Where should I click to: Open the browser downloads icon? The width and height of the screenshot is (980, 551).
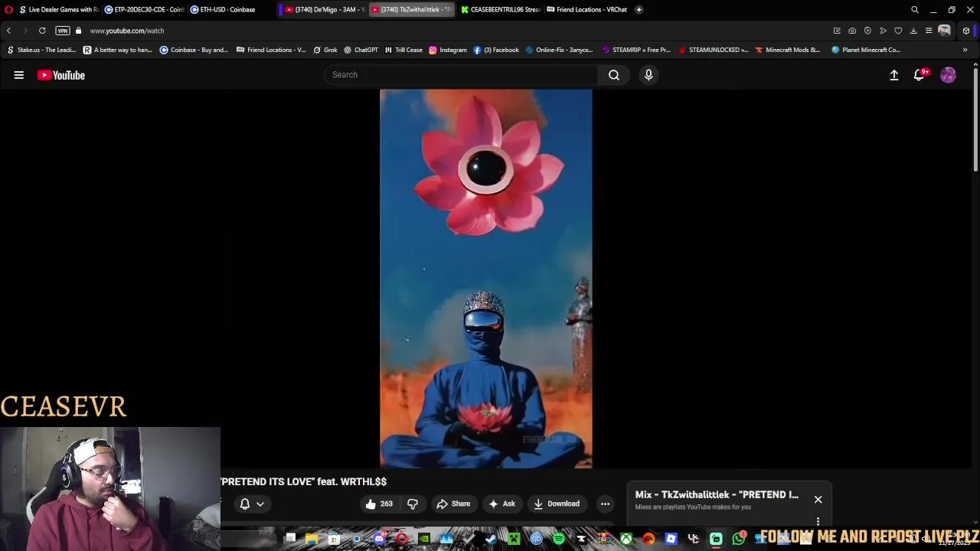pos(913,31)
